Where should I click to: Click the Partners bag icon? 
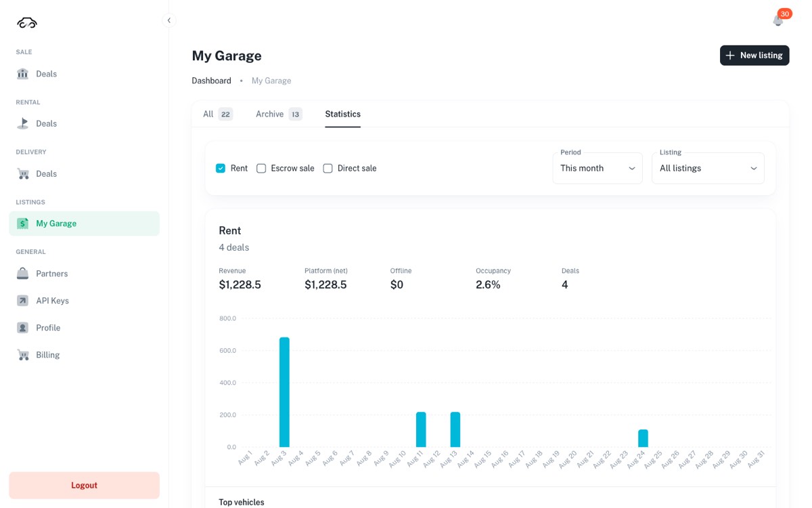(23, 274)
